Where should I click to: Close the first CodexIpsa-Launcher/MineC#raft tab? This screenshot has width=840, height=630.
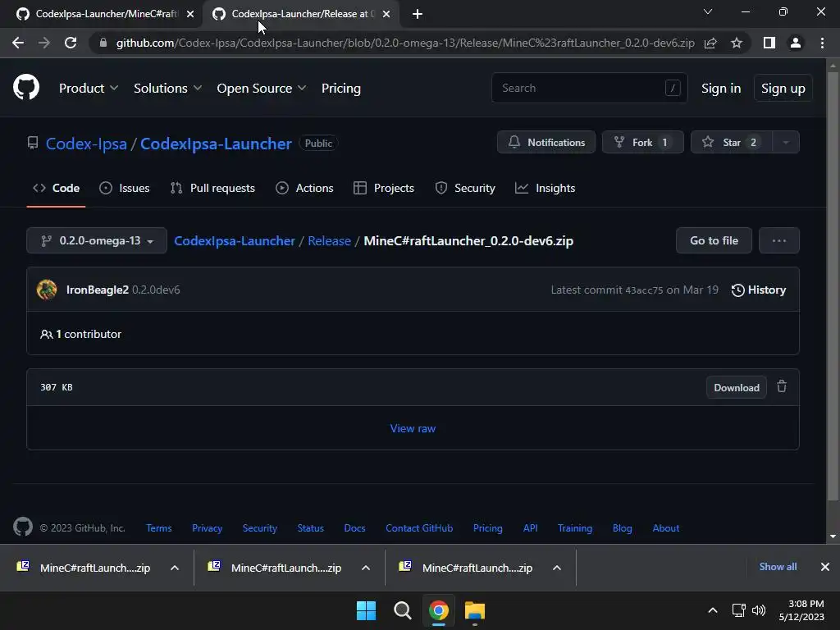click(190, 14)
